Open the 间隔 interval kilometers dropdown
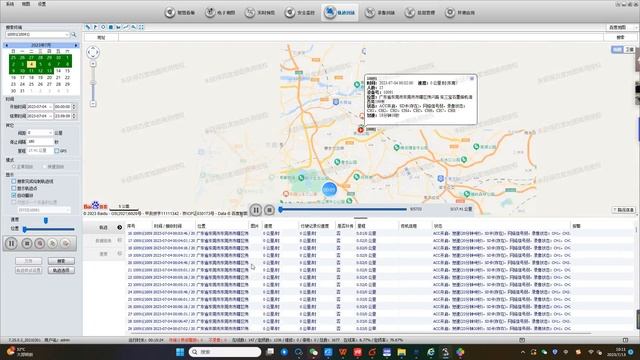The image size is (640, 360). 50,133
